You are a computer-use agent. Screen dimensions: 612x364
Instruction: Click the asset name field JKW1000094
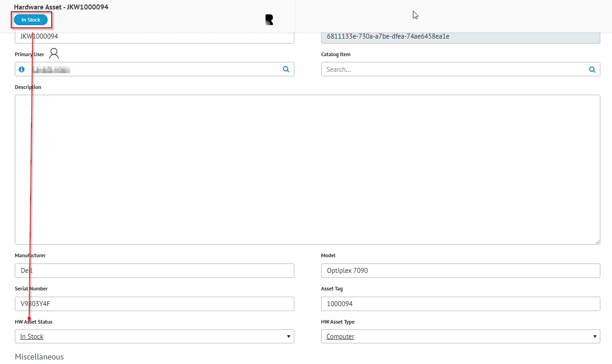pos(154,37)
